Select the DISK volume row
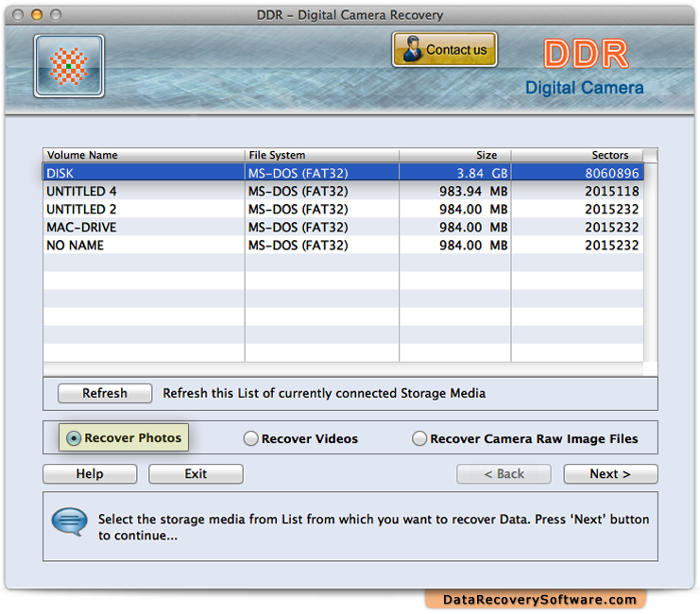 tap(343, 173)
